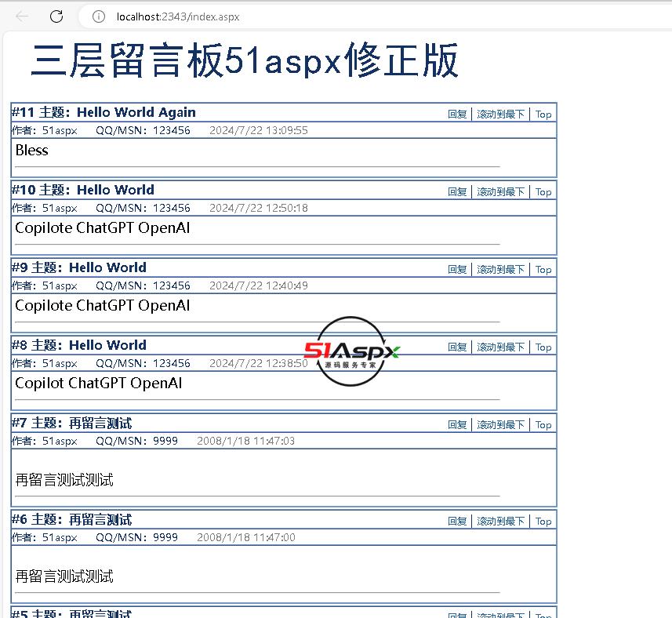Click heading #8 主题: Hello World
The image size is (672, 618).
[79, 345]
